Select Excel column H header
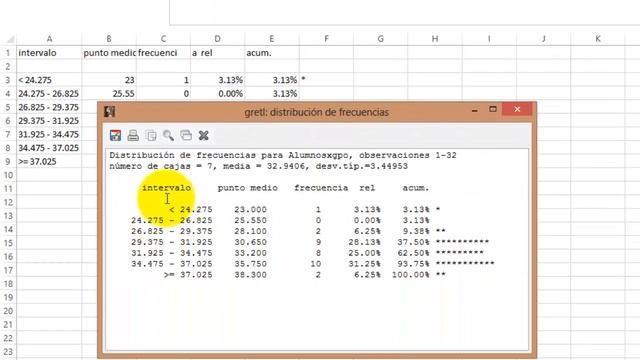 (x=435, y=39)
